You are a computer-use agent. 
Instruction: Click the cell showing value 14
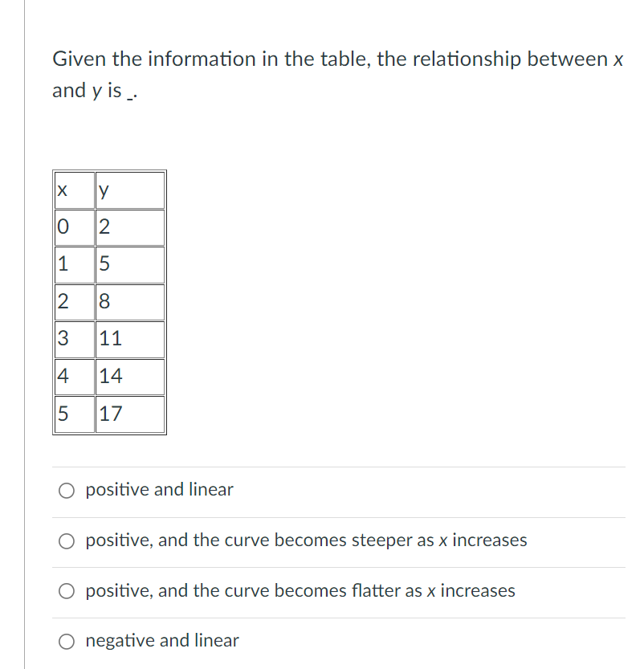[130, 377]
